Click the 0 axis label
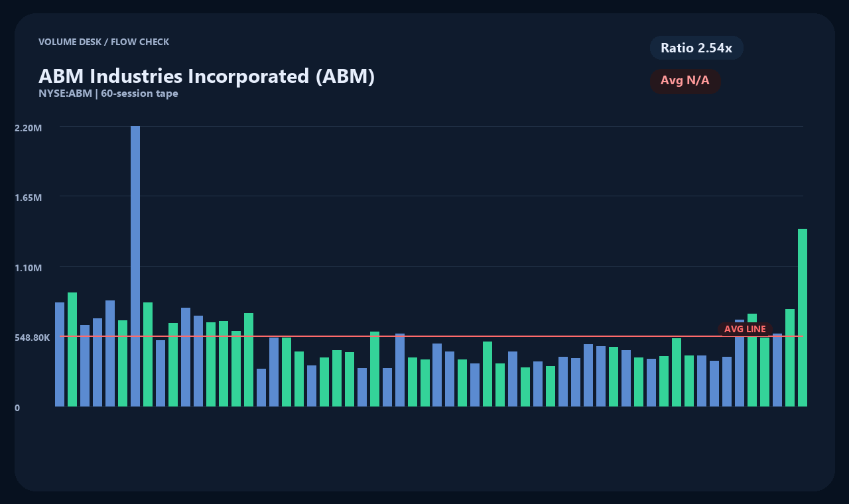The height and width of the screenshot is (504, 849). click(x=17, y=408)
